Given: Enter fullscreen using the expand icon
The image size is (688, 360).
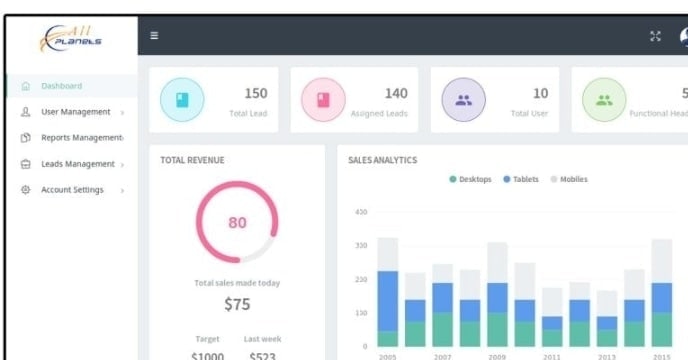Looking at the screenshot, I should pos(655,36).
